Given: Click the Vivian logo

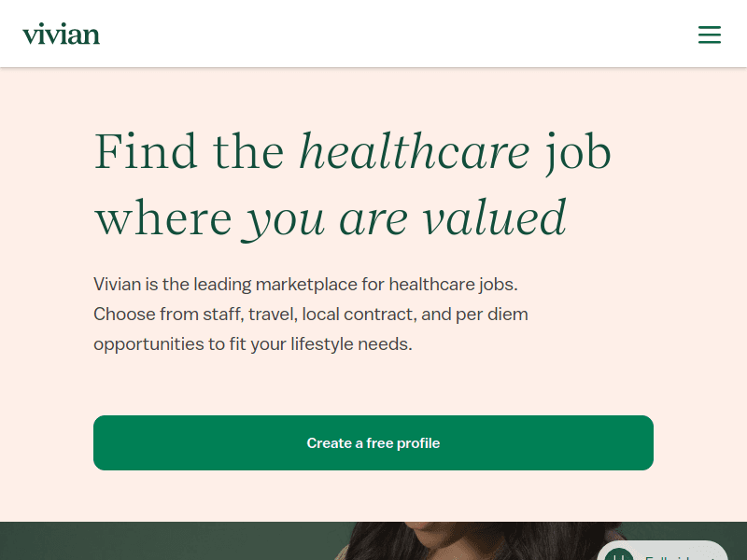Looking at the screenshot, I should 61,35.
